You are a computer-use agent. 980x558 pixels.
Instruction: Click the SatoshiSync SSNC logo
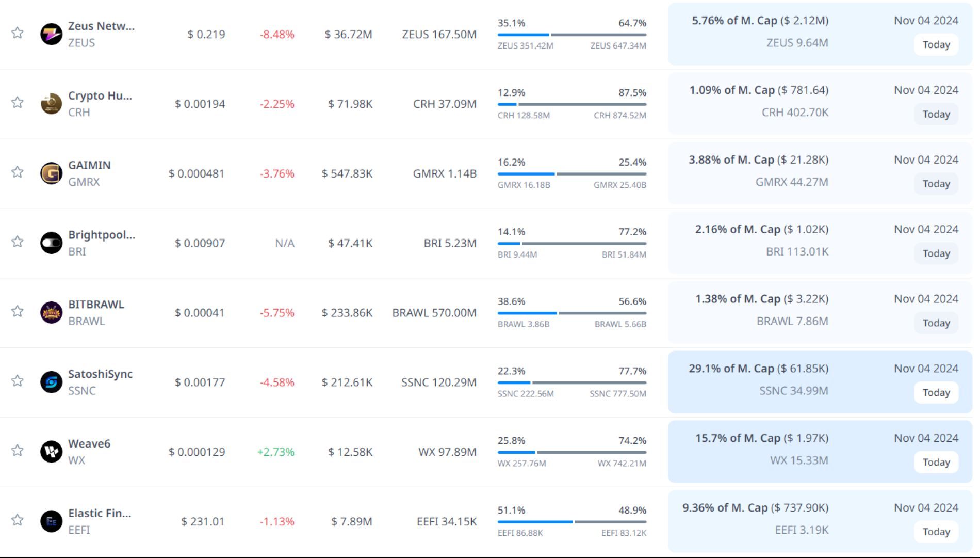tap(51, 382)
